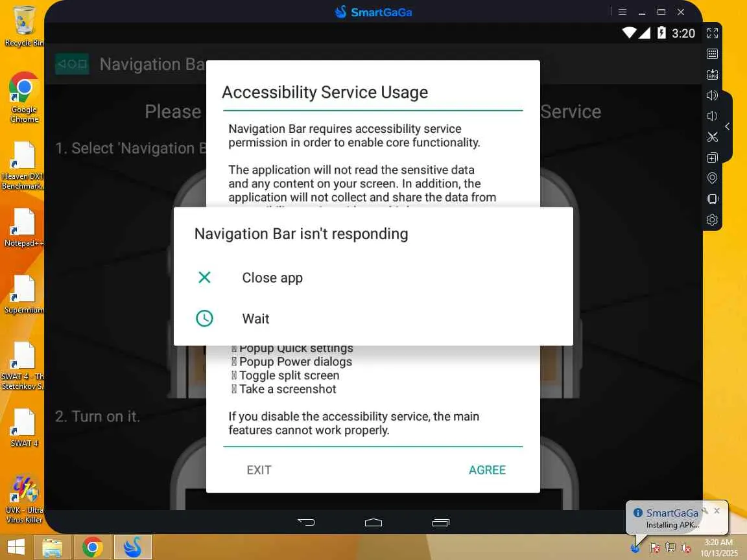Viewport: 747px width, 560px height.
Task: Click 'Navigation Bar isn't responding' title
Action: [301, 234]
